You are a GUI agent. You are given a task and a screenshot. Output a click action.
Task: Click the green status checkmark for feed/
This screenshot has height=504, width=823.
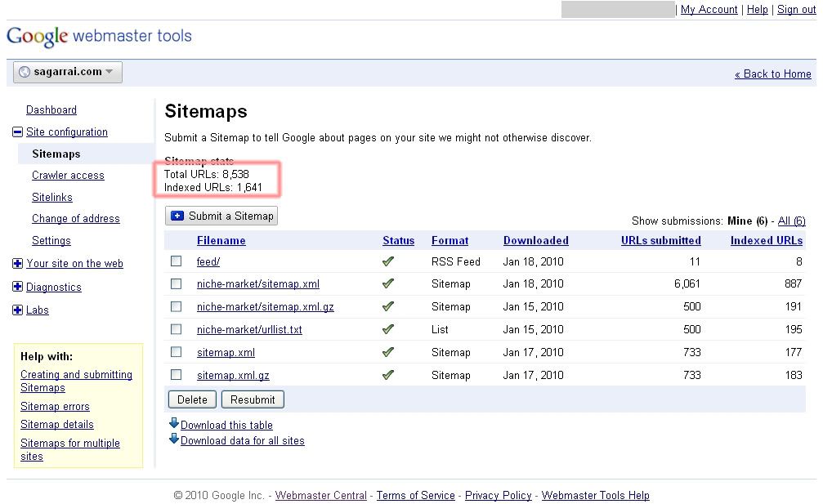coord(388,261)
